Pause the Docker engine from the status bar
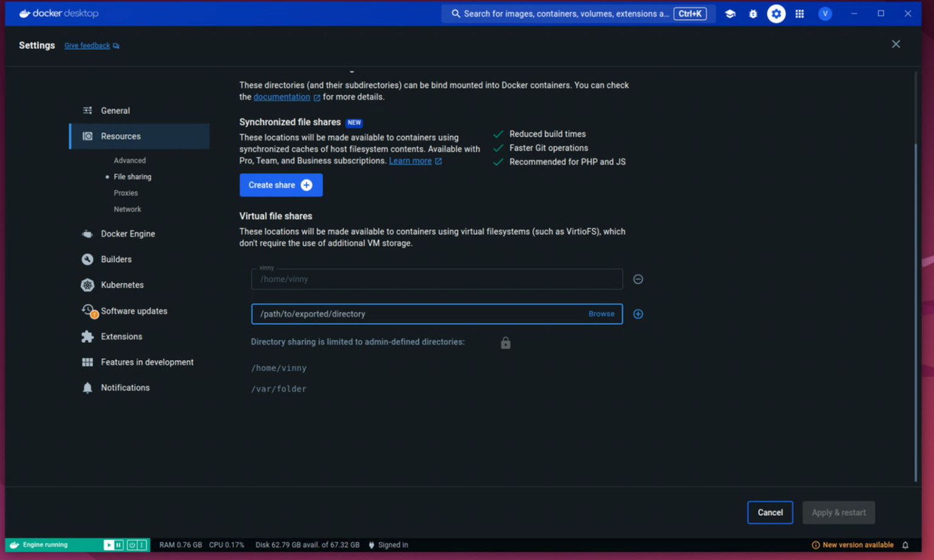The image size is (934, 560). click(118, 545)
